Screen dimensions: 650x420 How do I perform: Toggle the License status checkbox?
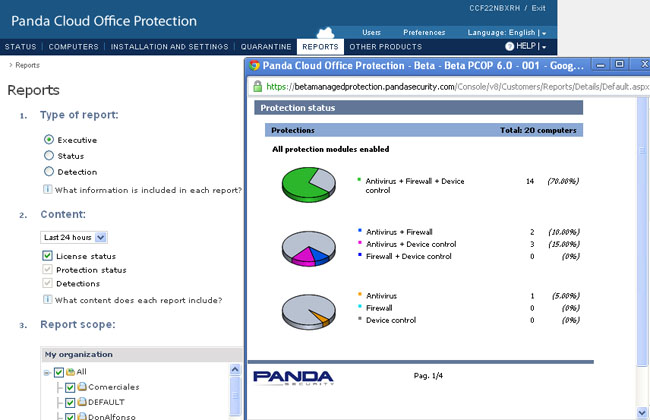click(47, 255)
